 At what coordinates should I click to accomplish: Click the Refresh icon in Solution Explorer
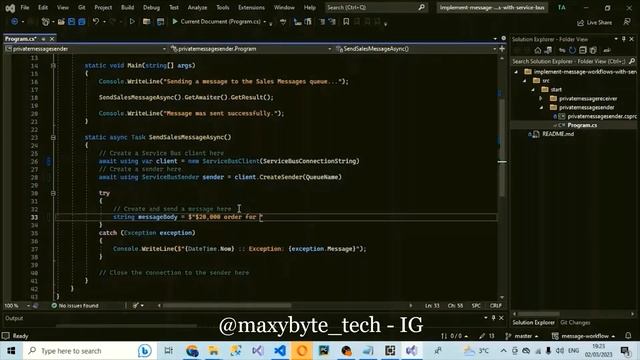tap(572, 50)
